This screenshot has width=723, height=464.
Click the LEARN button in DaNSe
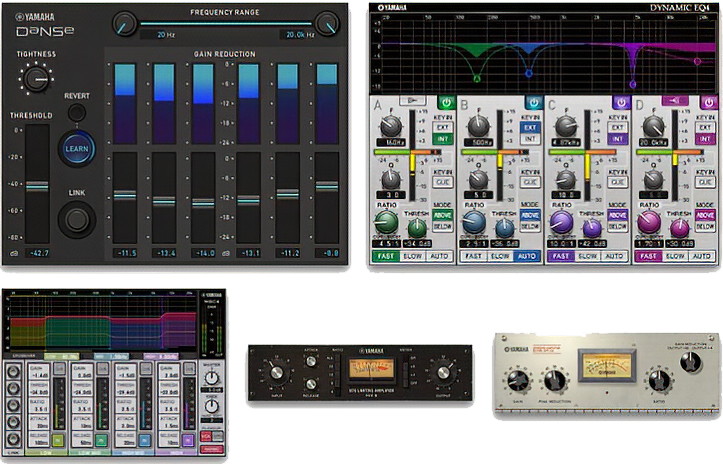pyautogui.click(x=77, y=149)
